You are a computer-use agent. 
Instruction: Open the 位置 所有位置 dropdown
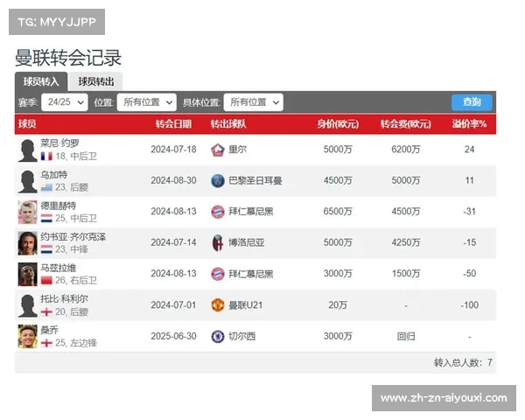tap(147, 102)
